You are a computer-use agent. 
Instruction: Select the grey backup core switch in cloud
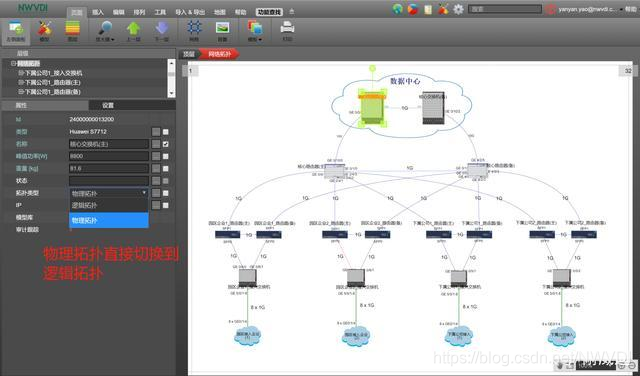[433, 108]
